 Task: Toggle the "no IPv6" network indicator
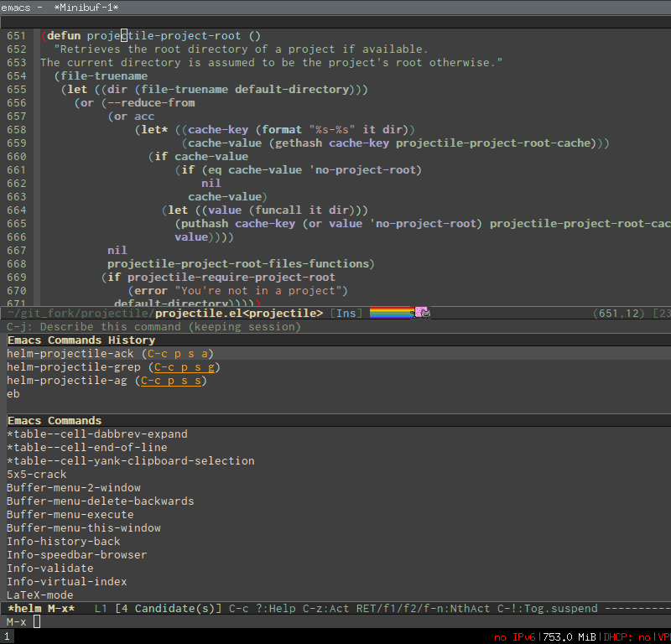[514, 636]
